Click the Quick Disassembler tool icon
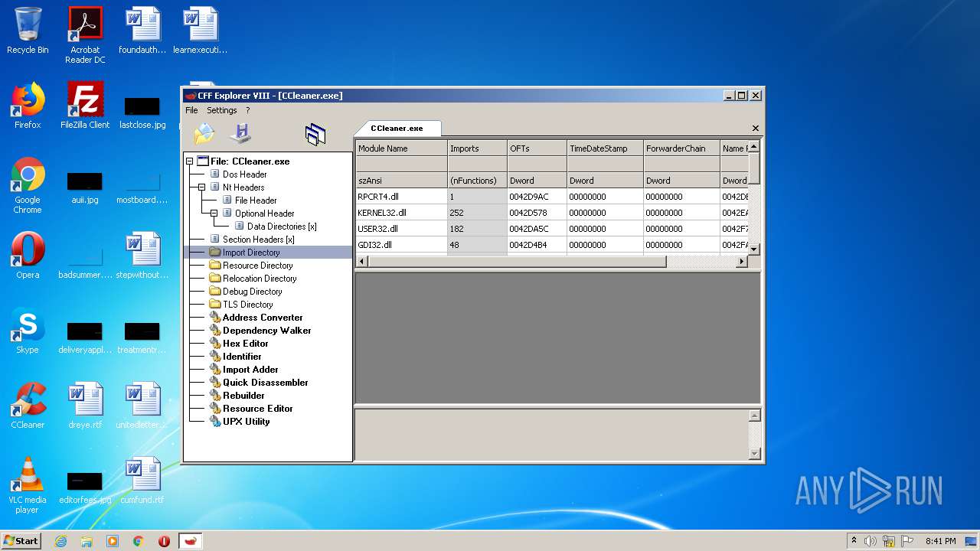 pos(215,383)
